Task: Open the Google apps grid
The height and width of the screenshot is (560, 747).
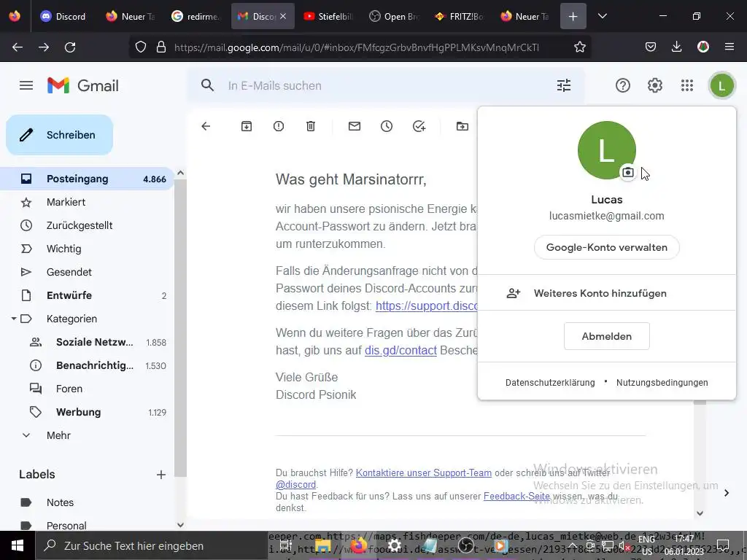Action: coord(686,86)
